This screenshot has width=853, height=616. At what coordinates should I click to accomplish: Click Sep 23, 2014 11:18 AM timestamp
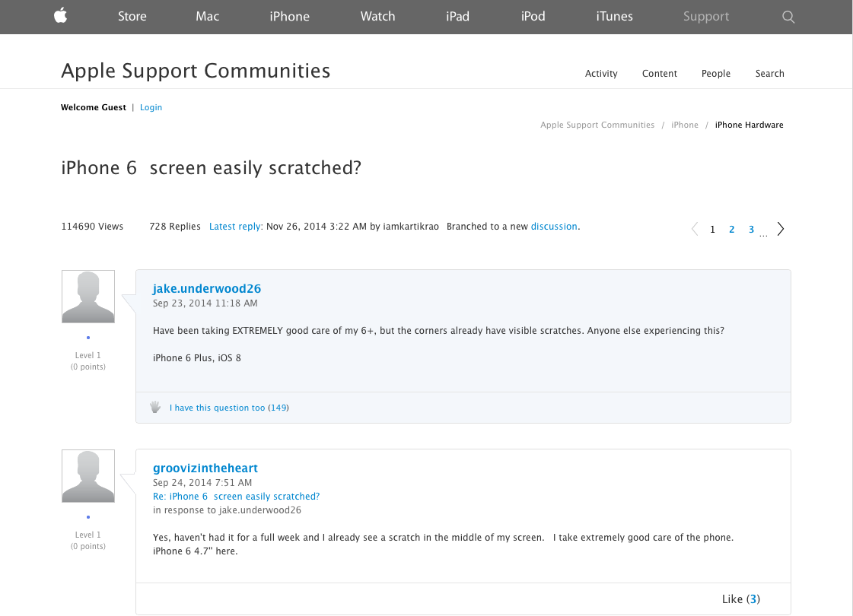click(x=205, y=303)
